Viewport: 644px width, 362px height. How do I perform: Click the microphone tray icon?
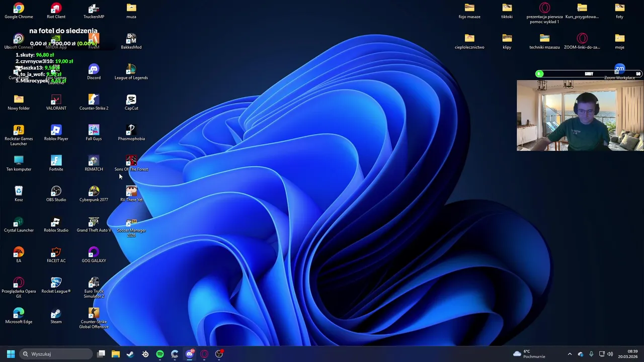tap(591, 354)
